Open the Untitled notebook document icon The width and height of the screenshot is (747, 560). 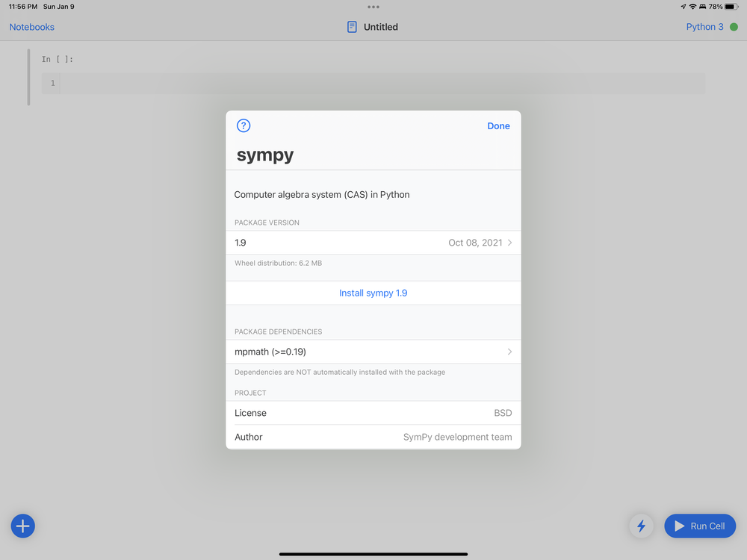click(x=352, y=27)
